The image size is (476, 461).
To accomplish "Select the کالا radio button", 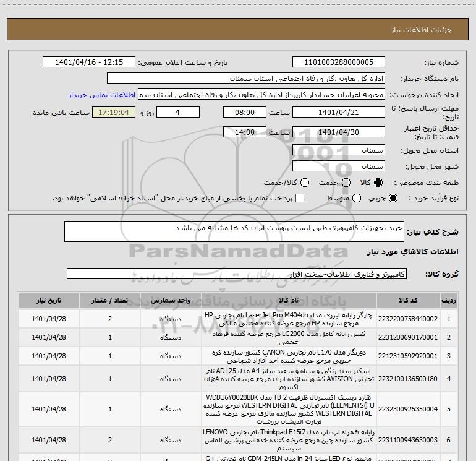I will pos(378,183).
